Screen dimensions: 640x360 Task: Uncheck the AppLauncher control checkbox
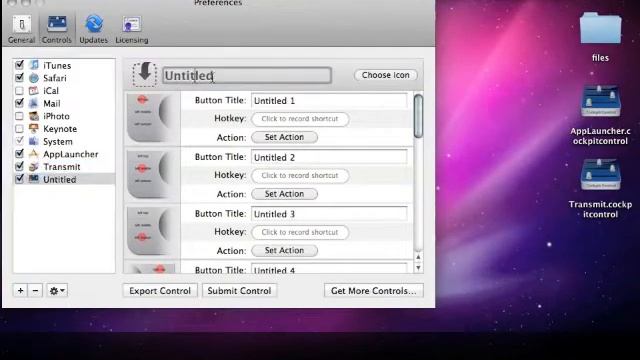click(19, 154)
